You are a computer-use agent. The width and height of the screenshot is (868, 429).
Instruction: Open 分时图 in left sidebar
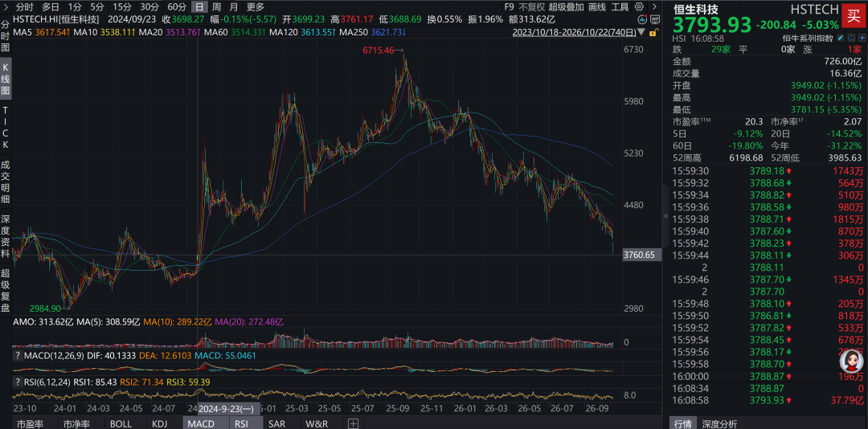5,36
